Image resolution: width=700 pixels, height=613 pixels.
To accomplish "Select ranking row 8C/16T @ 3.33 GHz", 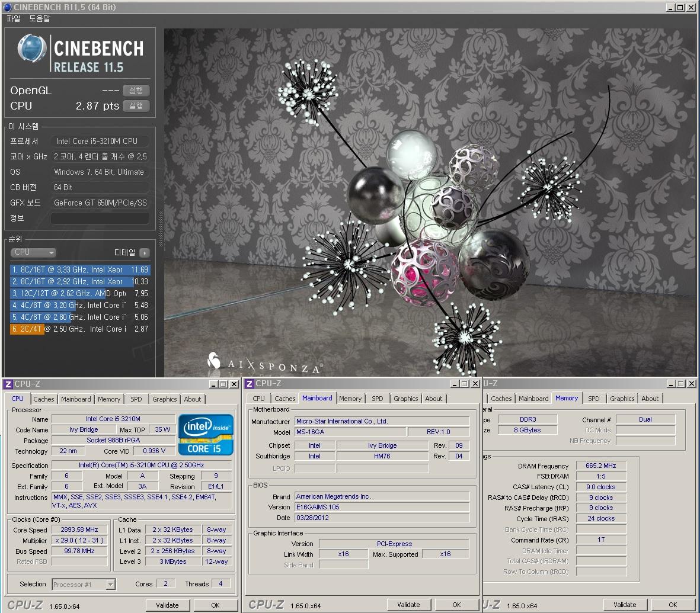I will pos(80,270).
